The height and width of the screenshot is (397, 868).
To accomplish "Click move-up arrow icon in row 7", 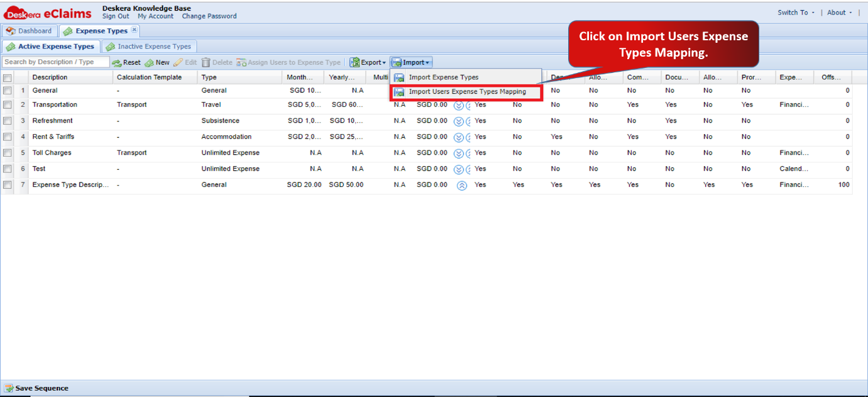I will (462, 186).
